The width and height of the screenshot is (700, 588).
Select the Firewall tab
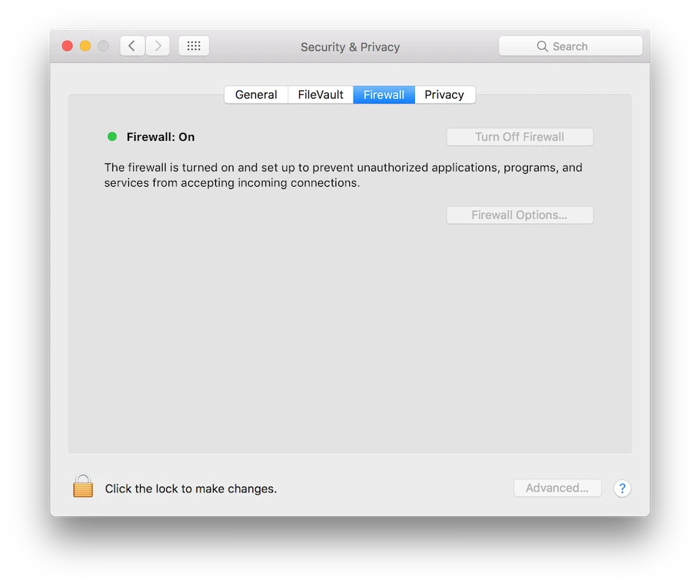[384, 95]
